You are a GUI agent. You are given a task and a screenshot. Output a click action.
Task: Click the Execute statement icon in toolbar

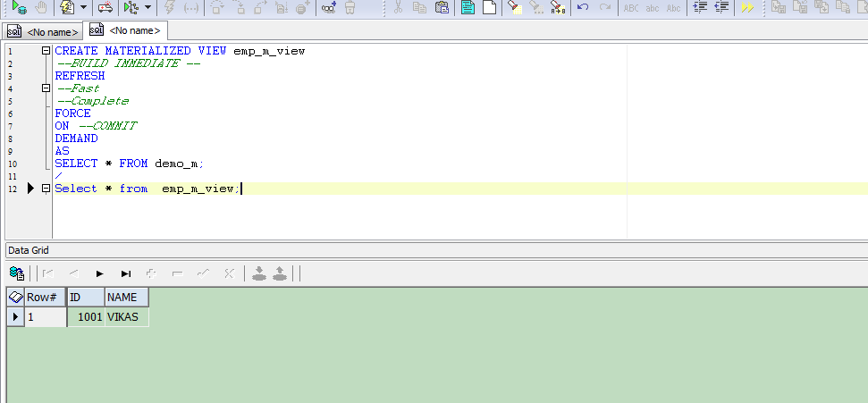tap(19, 7)
